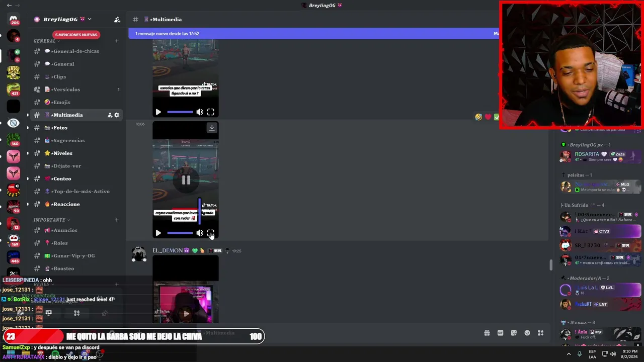Open the apps icon in message bar
The height and width of the screenshot is (362, 644).
(541, 333)
